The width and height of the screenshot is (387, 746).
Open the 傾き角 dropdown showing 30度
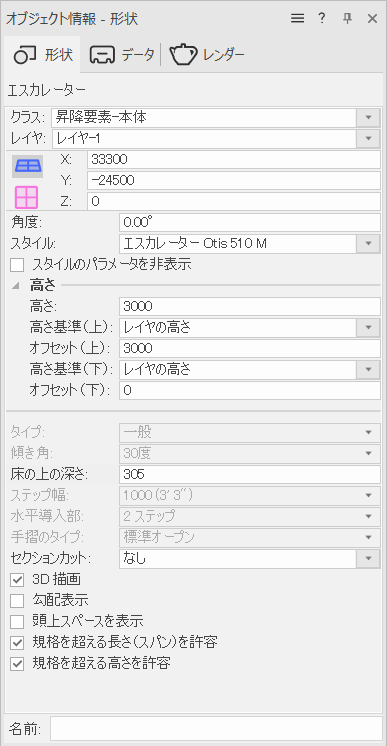coord(249,454)
